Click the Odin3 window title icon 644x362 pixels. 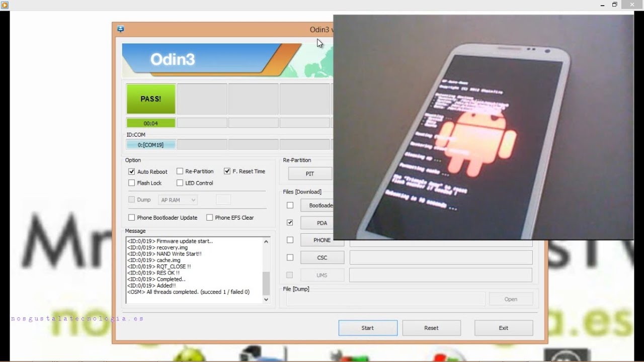pos(121,29)
